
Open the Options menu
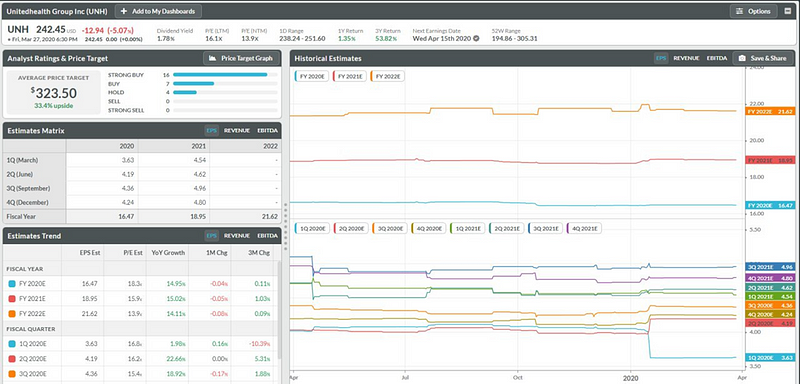click(x=754, y=11)
